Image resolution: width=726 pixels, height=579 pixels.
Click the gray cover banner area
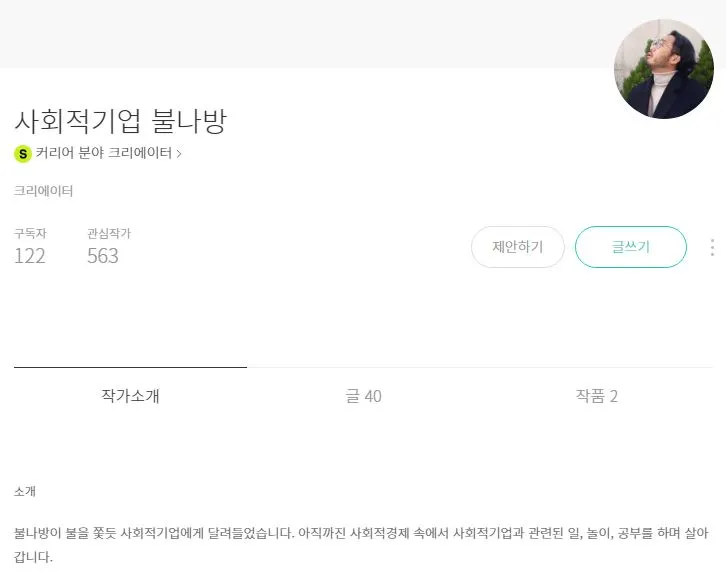pyautogui.click(x=306, y=33)
